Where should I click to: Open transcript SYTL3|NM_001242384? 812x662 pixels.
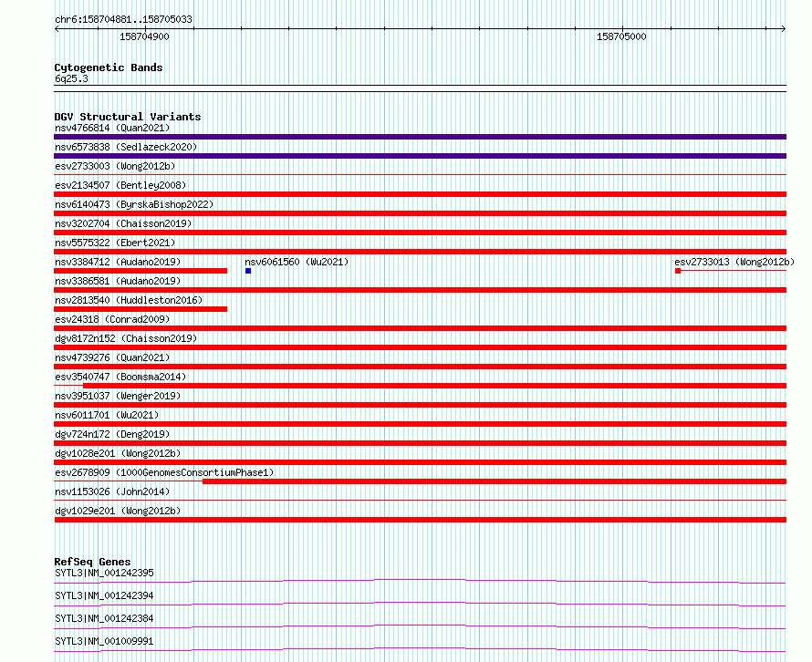pyautogui.click(x=104, y=618)
